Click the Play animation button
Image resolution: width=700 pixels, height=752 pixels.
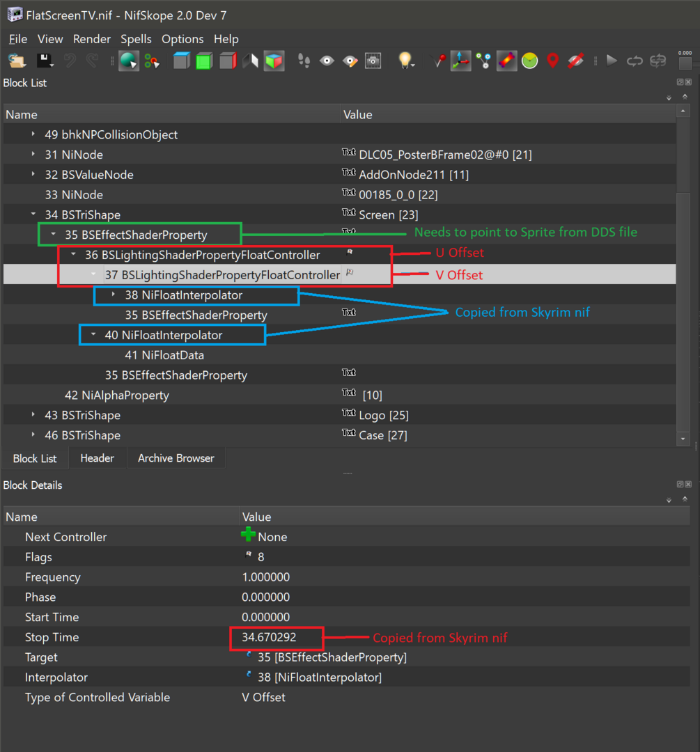click(x=612, y=61)
